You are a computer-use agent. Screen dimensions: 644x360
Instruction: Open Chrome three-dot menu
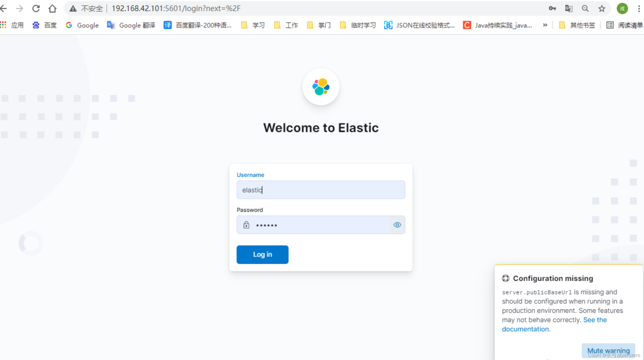pyautogui.click(x=639, y=8)
